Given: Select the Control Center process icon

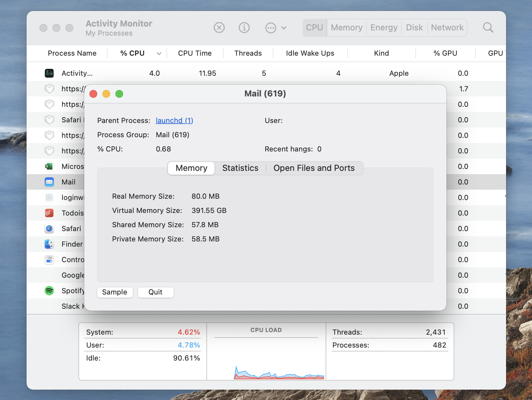Looking at the screenshot, I should 49,260.
